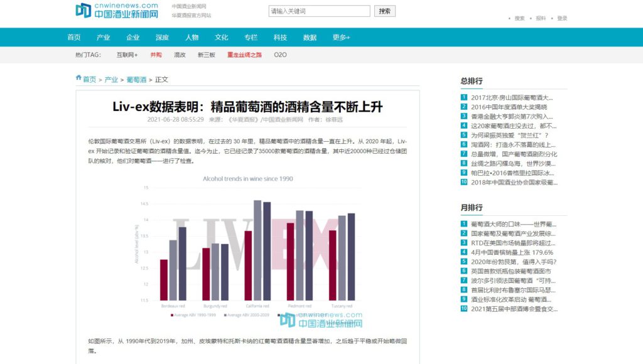This screenshot has height=364, width=643.
Task: Click the 新三板 hot tag
Action: click(x=206, y=55)
